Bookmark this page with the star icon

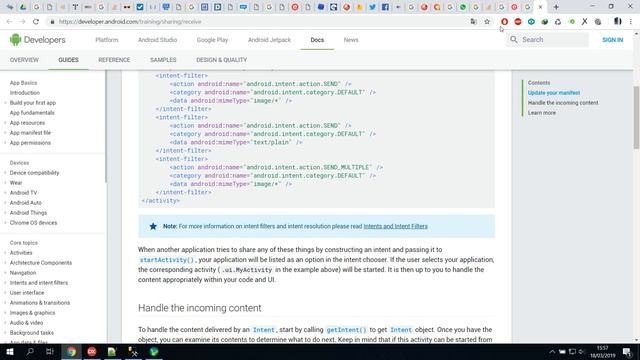[487, 22]
